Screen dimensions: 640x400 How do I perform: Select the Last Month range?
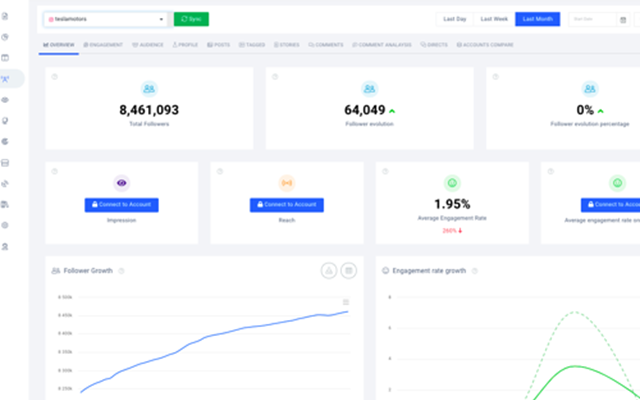click(x=538, y=19)
